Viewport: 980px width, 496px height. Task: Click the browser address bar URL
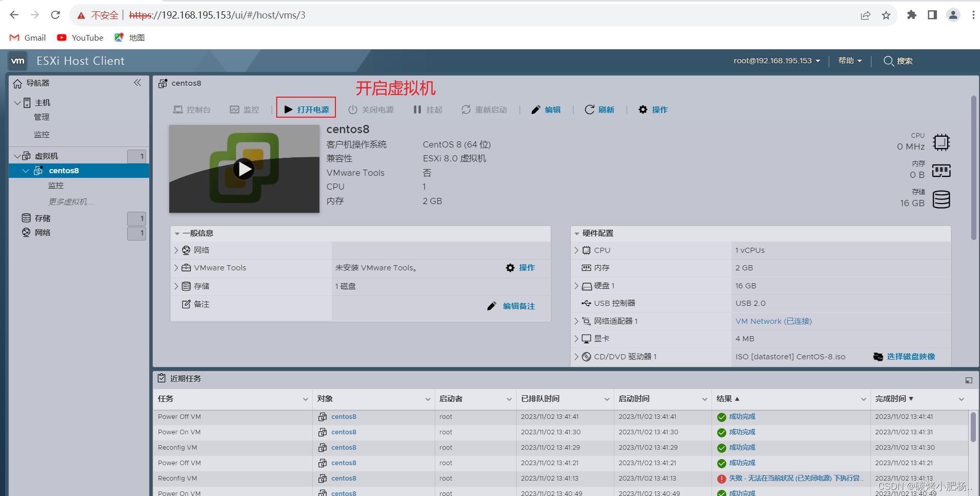coord(217,15)
